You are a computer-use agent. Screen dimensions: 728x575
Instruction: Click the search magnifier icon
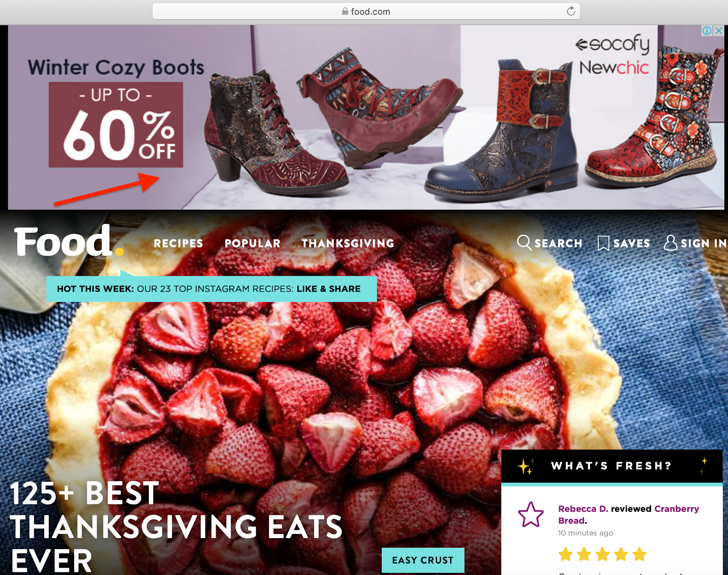pyautogui.click(x=524, y=243)
